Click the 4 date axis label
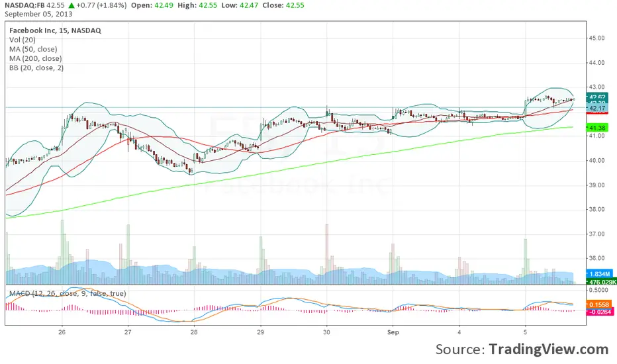 [x=459, y=332]
